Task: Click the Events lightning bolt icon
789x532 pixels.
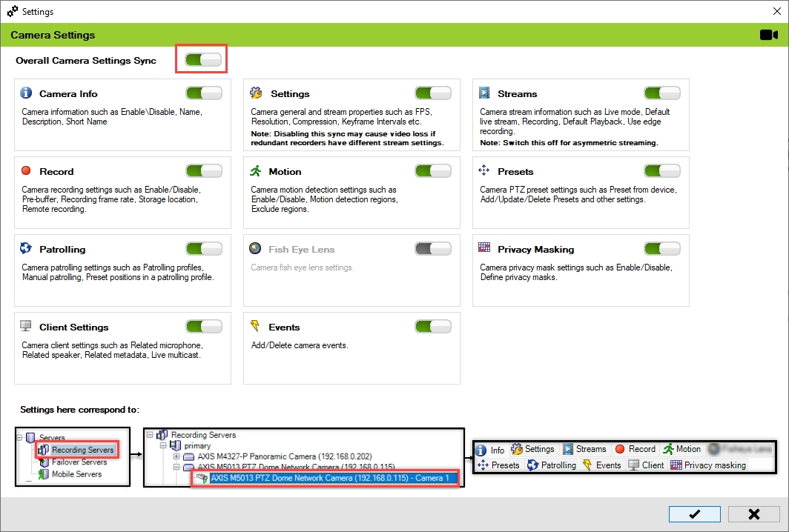Action: [256, 327]
